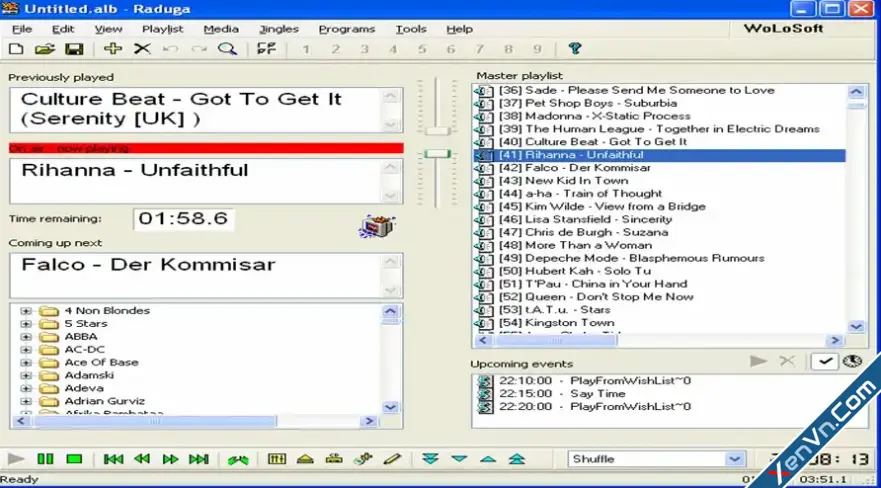Open the Shuffle mode dropdown

pos(734,459)
